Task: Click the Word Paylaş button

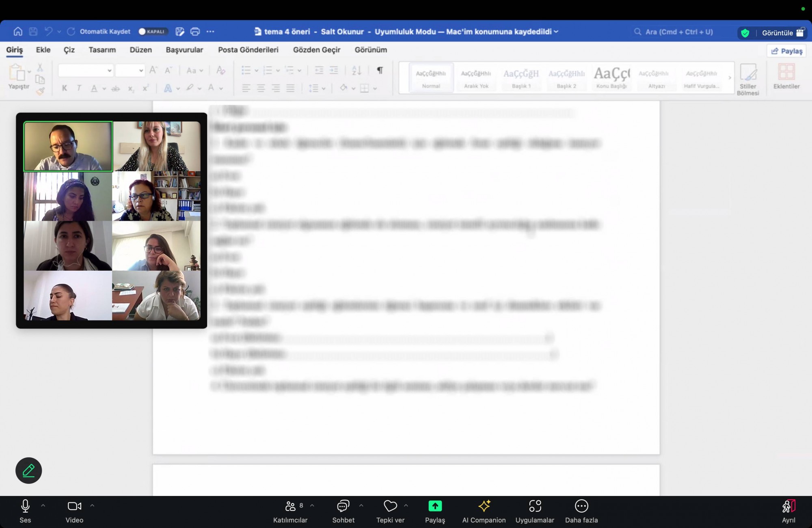Action: click(786, 51)
